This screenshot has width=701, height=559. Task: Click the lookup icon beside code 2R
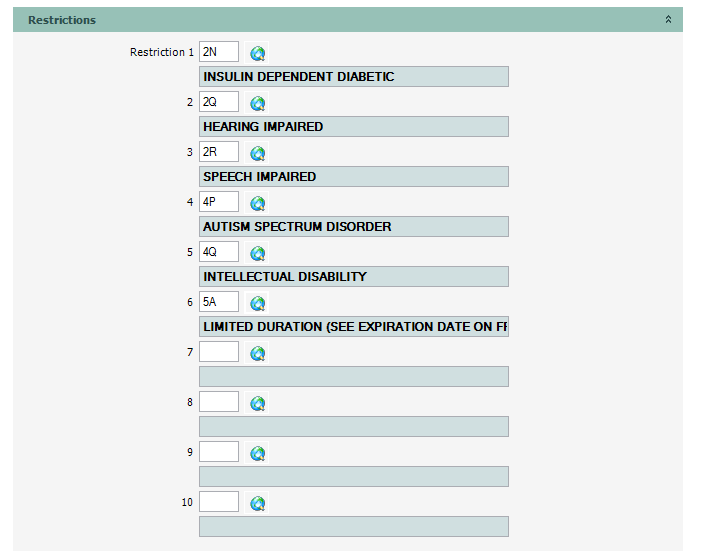257,153
